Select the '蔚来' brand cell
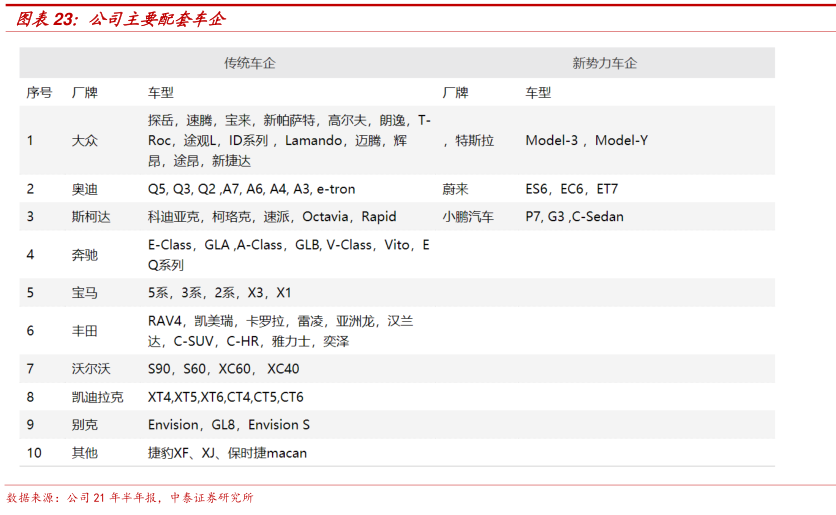836x515 pixels. [x=455, y=189]
